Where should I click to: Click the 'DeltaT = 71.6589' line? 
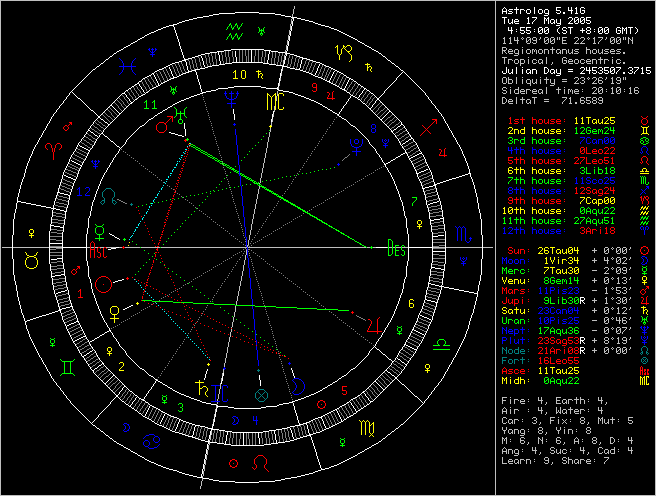point(552,101)
